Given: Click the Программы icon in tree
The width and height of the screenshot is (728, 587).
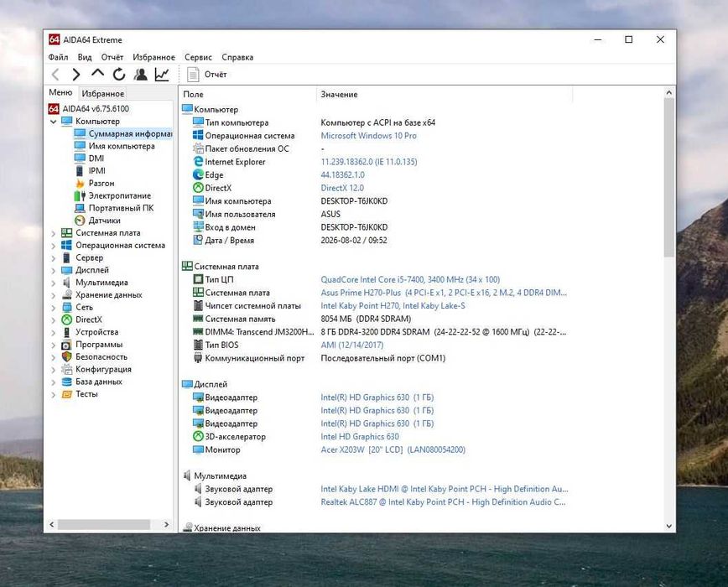Looking at the screenshot, I should tap(67, 345).
